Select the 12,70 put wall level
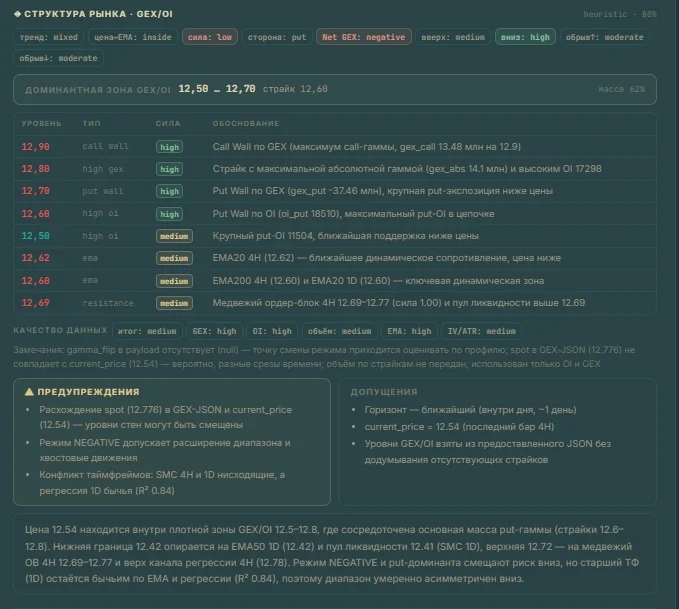This screenshot has height=609, width=679. click(36, 191)
